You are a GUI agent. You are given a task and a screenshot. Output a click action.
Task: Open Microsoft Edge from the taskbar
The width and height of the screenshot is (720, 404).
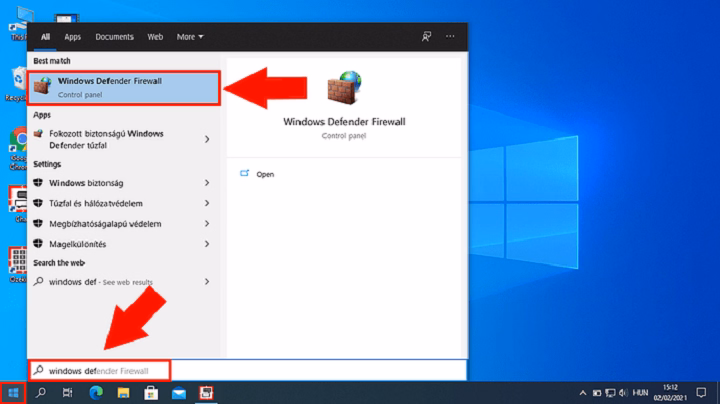pyautogui.click(x=95, y=393)
